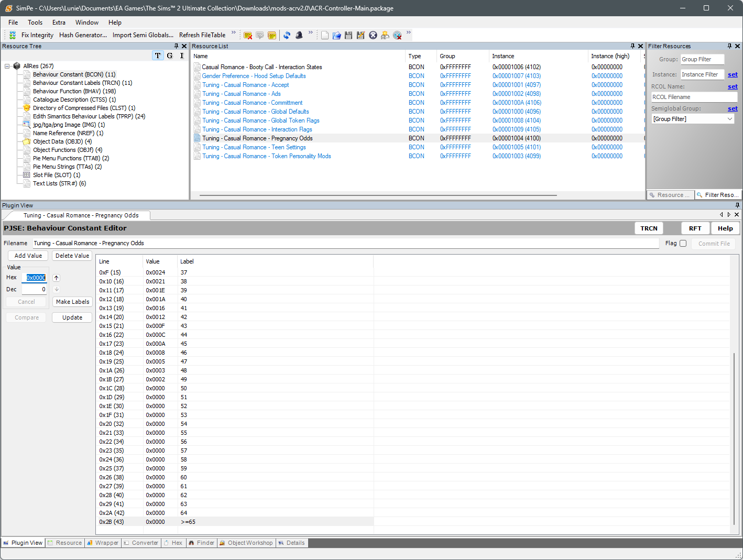743x560 pixels.
Task: Switch resource tree to Instance view (I)
Action: [182, 56]
